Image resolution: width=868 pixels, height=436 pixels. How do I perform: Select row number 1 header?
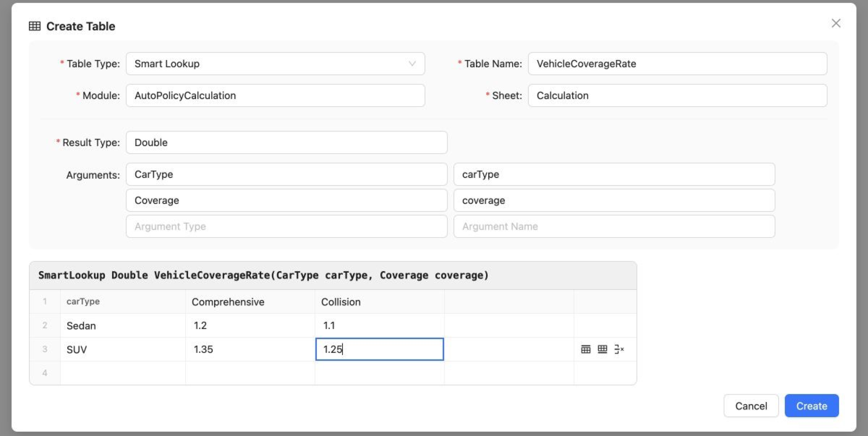click(45, 302)
